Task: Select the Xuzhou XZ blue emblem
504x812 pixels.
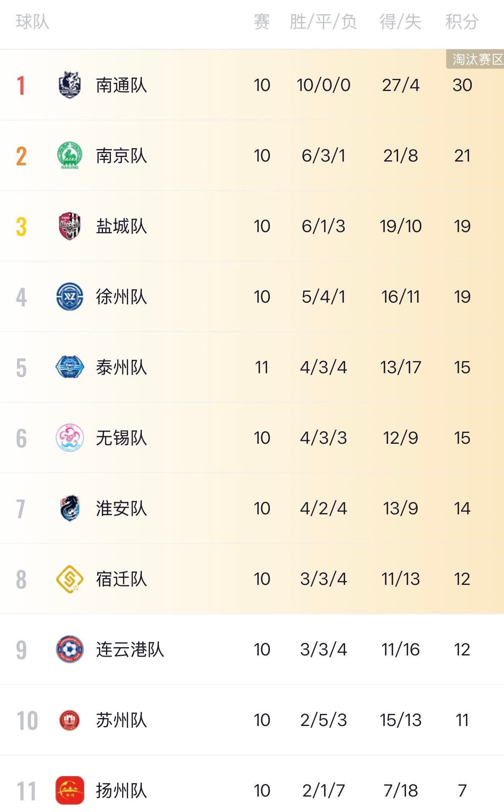Action: pyautogui.click(x=70, y=296)
